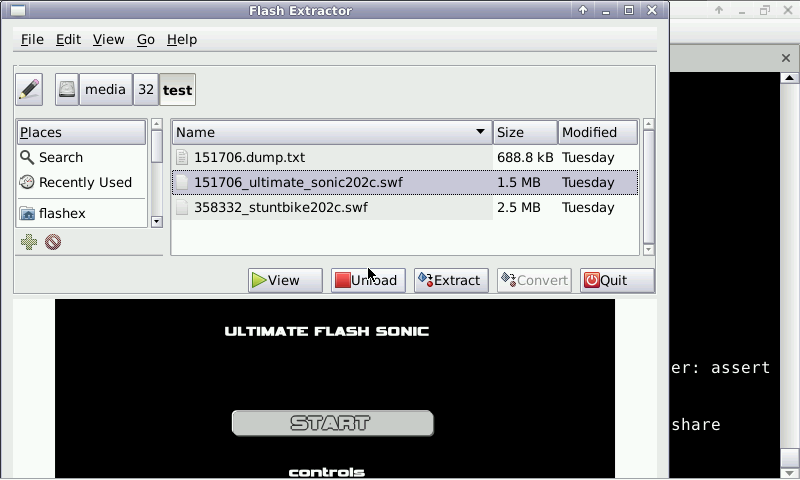
Task: Click the disk drive root icon
Action: coord(67,89)
